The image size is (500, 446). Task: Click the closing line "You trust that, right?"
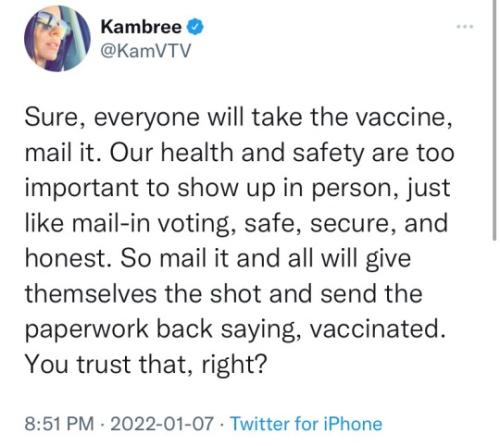pyautogui.click(x=146, y=365)
